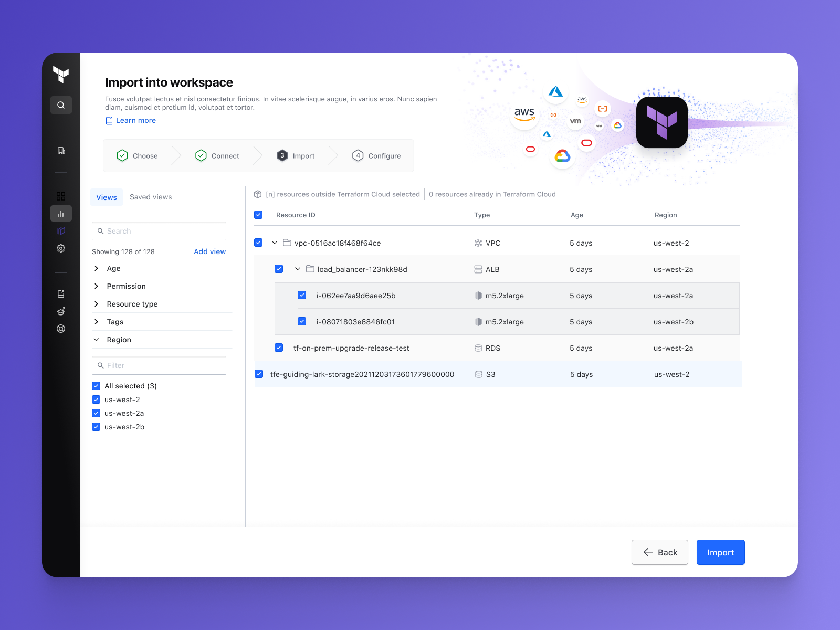Screen dimensions: 840x630
Task: Collapse the Region filter section
Action: point(97,339)
